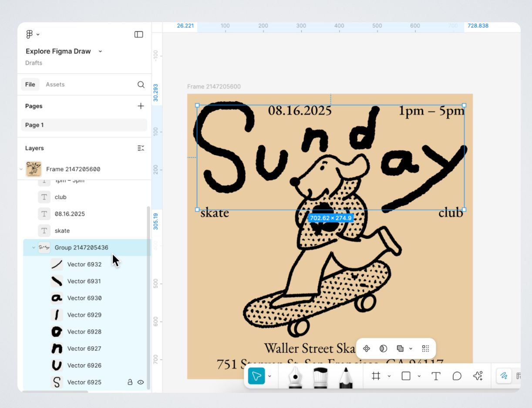Select the Frame tool
Screen dimensions: 532x408
pyautogui.click(x=376, y=376)
